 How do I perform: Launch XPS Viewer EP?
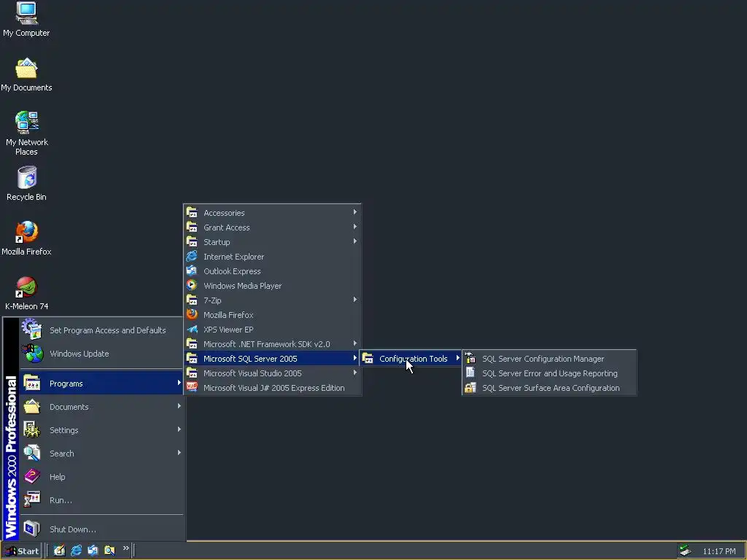(x=272, y=330)
